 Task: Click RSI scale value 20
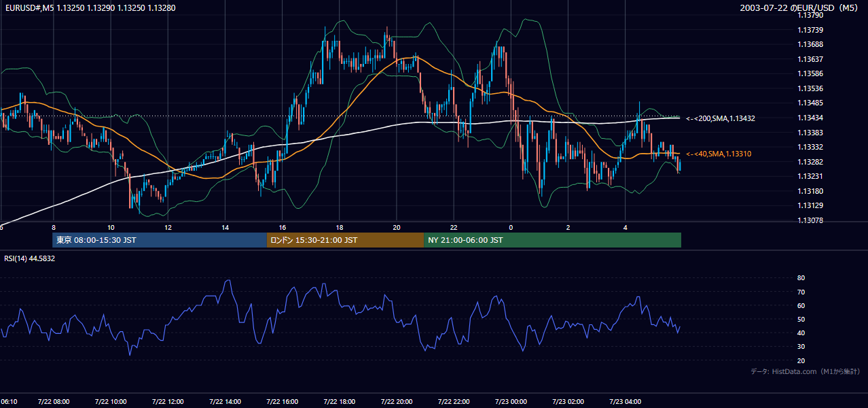click(x=801, y=360)
